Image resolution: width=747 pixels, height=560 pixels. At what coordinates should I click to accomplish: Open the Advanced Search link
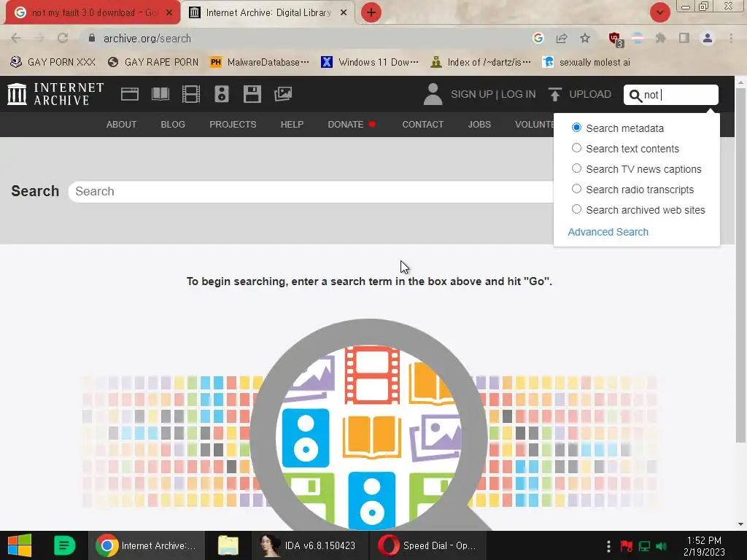click(608, 232)
